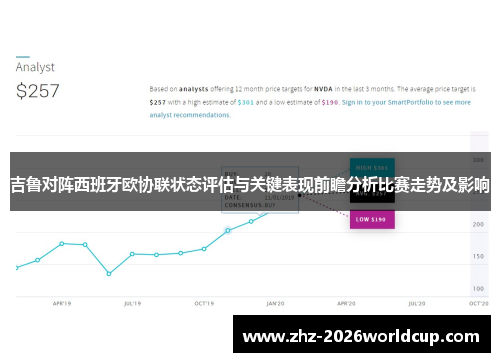Click the tooltip date "11/01/2019"
This screenshot has height=362, width=500.
tap(279, 198)
